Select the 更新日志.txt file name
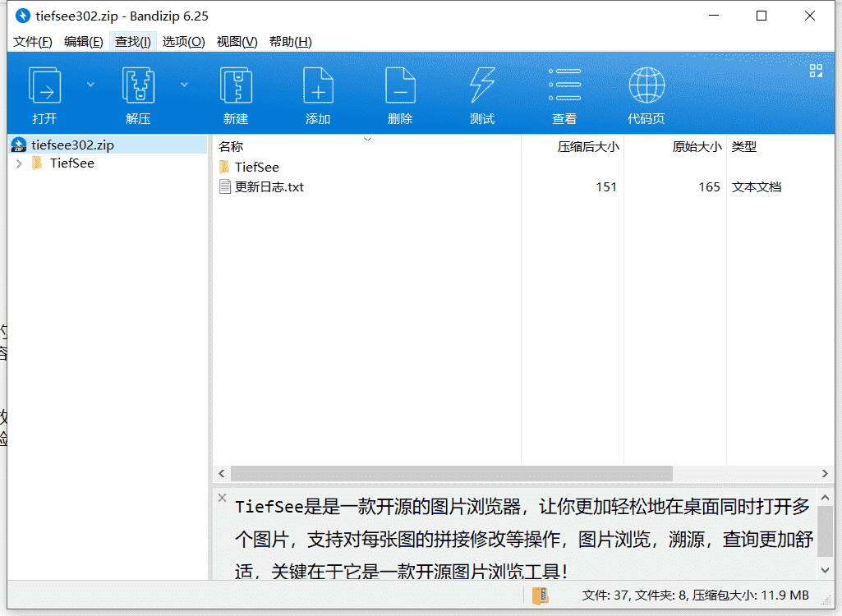Image resolution: width=842 pixels, height=616 pixels. [x=269, y=187]
